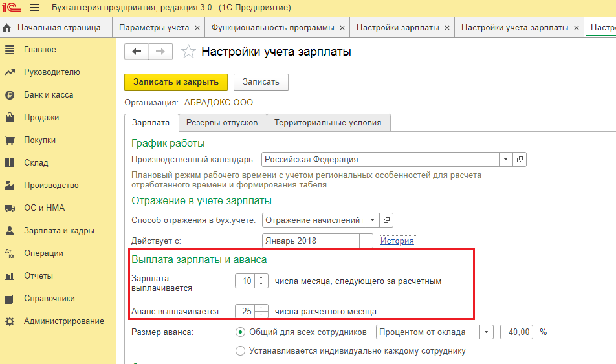This screenshot has height=364, width=616.
Task: Click the 1C logo icon
Action: 10,7
